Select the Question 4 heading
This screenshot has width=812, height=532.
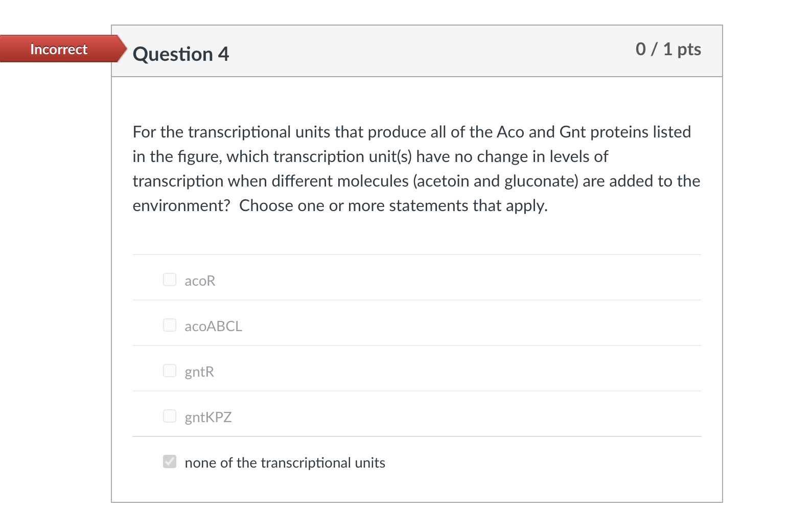pos(180,54)
